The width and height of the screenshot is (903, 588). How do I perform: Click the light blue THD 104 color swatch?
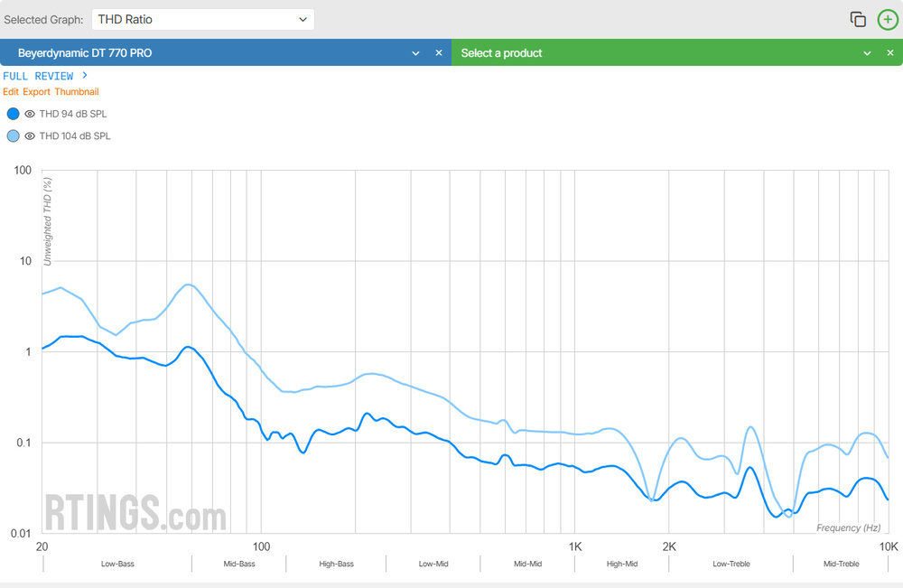coord(13,136)
